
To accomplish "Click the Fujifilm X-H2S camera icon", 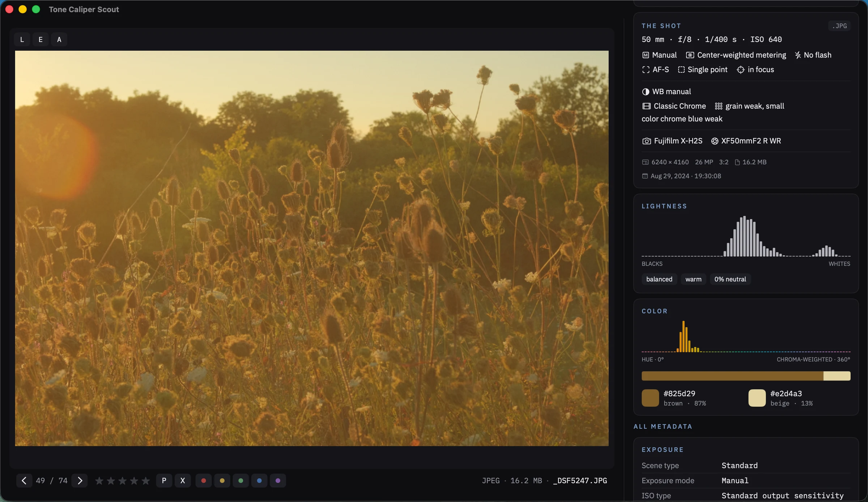I will (x=646, y=141).
